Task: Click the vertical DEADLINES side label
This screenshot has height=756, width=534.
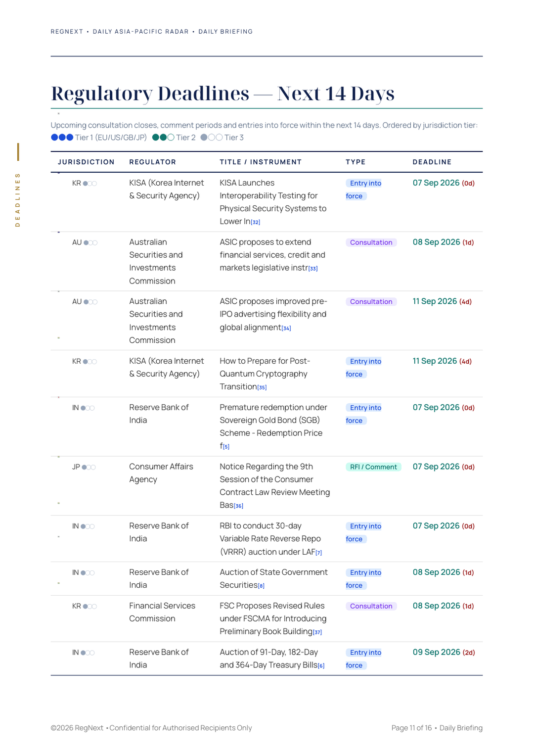Action: pos(18,200)
